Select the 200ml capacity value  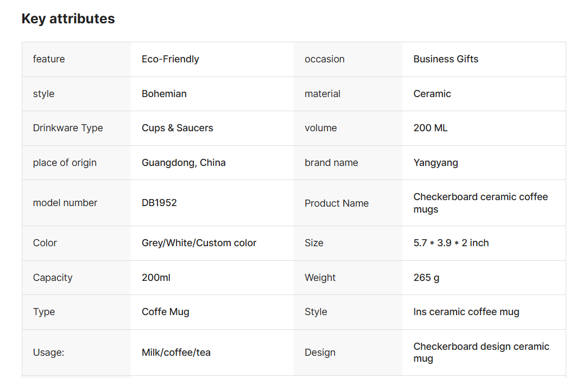[156, 278]
